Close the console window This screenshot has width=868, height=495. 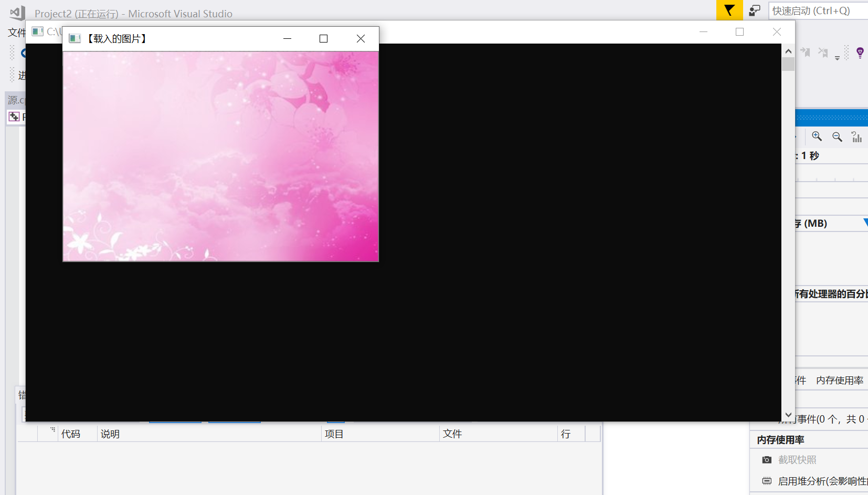[777, 32]
